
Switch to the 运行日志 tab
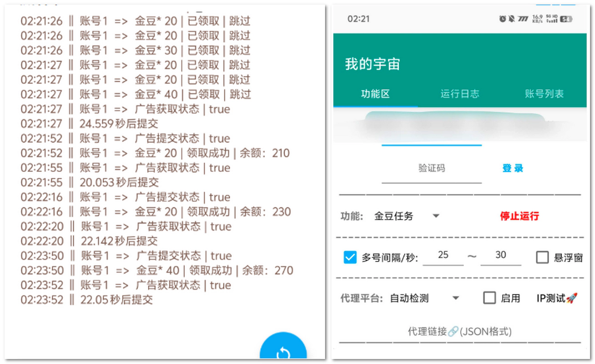460,94
